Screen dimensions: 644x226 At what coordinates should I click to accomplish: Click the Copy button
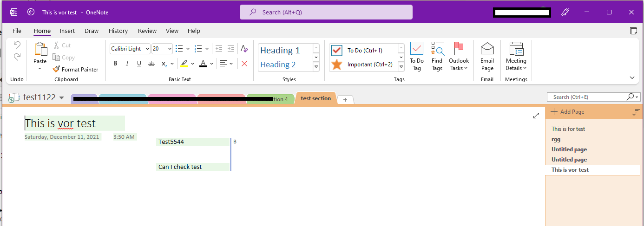[64, 58]
